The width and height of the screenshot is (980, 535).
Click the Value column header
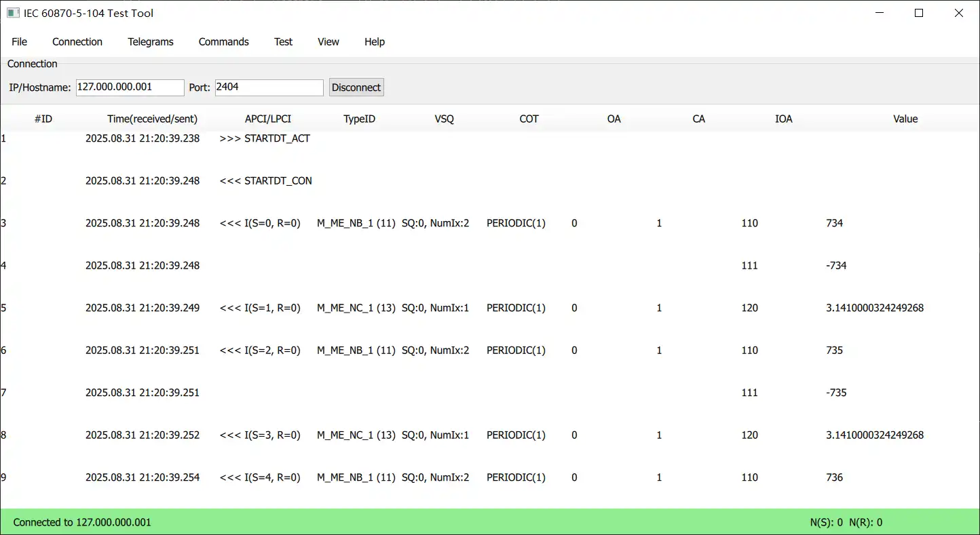point(905,119)
